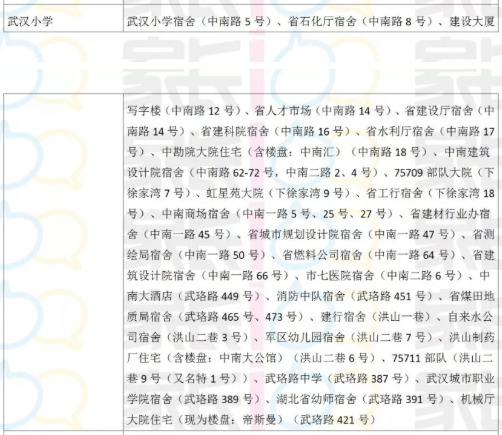Click the 武汉小学 school name cell
Screen dimensions: 502x435
click(x=63, y=22)
